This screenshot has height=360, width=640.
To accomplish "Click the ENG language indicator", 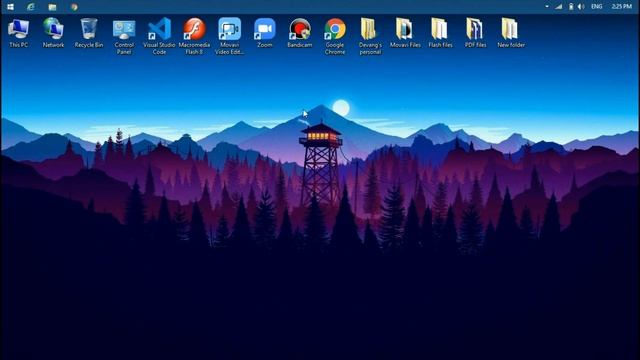I will point(596,7).
